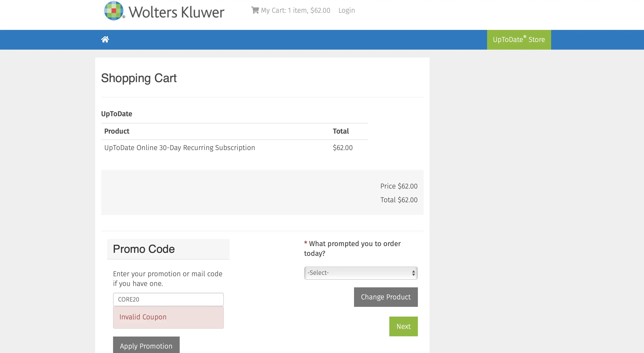Click the Total $62.00 summary line
This screenshot has width=644, height=353.
point(399,200)
